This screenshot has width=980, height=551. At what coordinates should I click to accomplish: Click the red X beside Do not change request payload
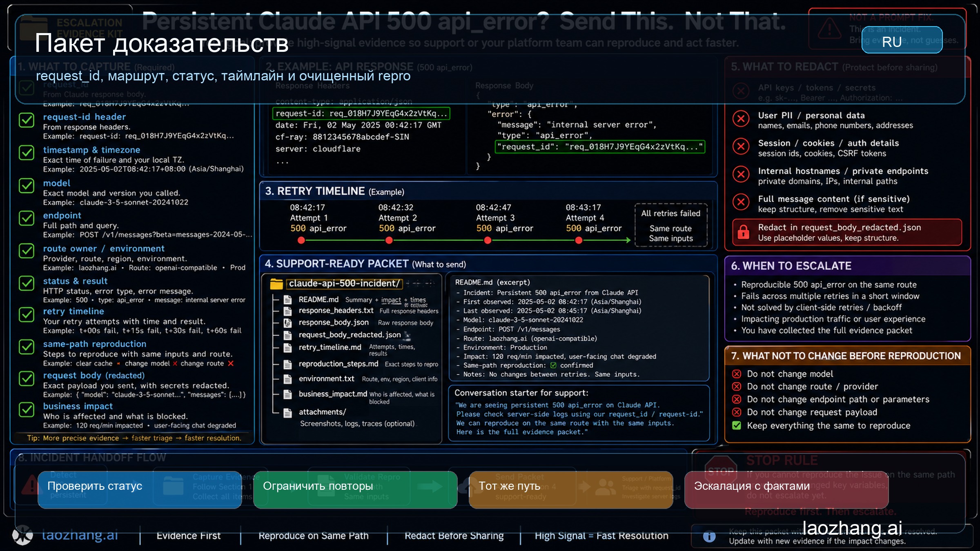coord(737,412)
